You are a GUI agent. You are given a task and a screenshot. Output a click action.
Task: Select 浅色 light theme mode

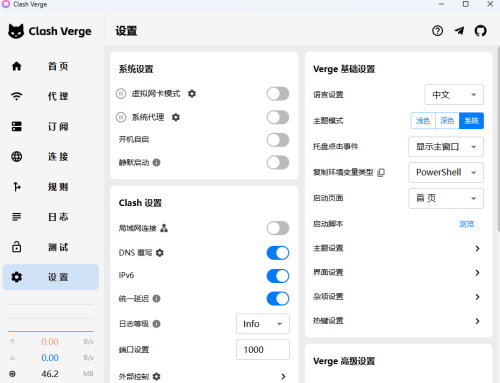423,121
